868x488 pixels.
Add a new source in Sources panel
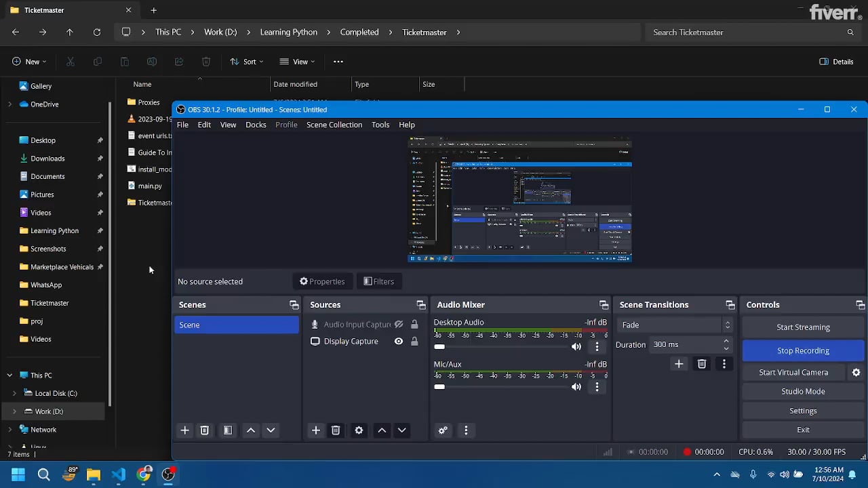pos(315,430)
